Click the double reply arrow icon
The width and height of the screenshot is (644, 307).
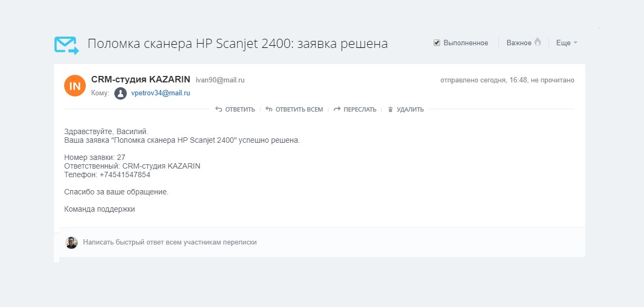(x=269, y=109)
